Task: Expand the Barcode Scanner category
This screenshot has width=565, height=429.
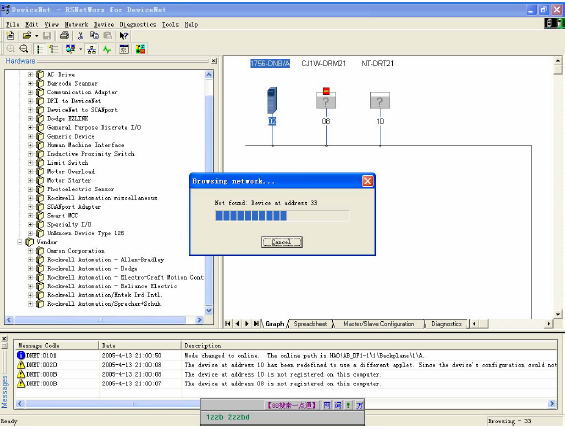Action: coord(30,83)
